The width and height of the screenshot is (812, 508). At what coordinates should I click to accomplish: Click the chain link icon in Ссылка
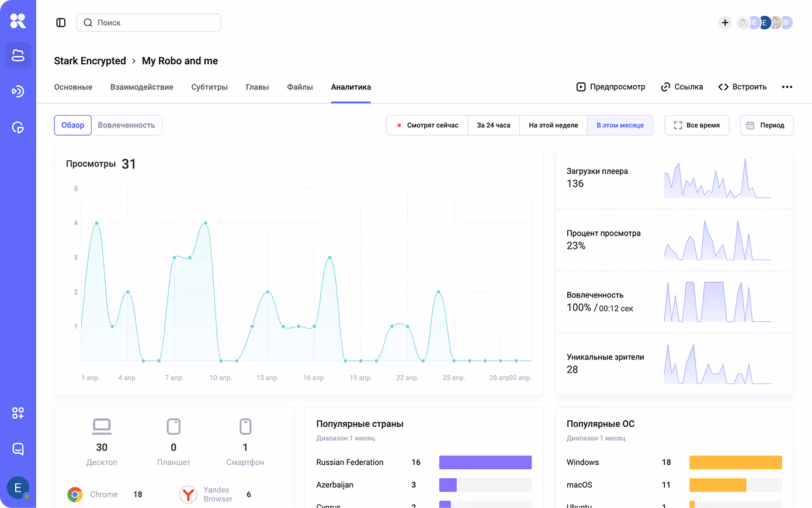pyautogui.click(x=665, y=87)
